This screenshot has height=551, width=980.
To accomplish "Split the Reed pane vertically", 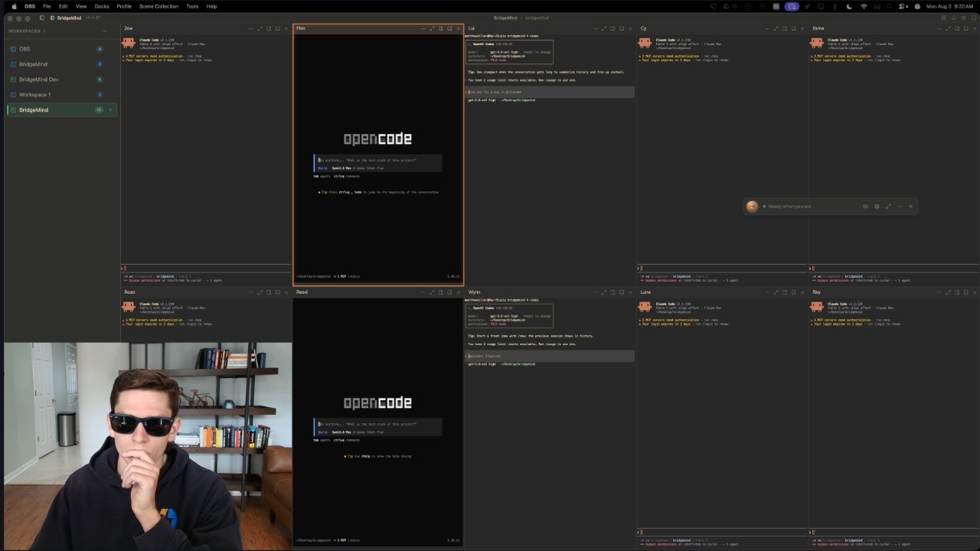I will point(441,292).
